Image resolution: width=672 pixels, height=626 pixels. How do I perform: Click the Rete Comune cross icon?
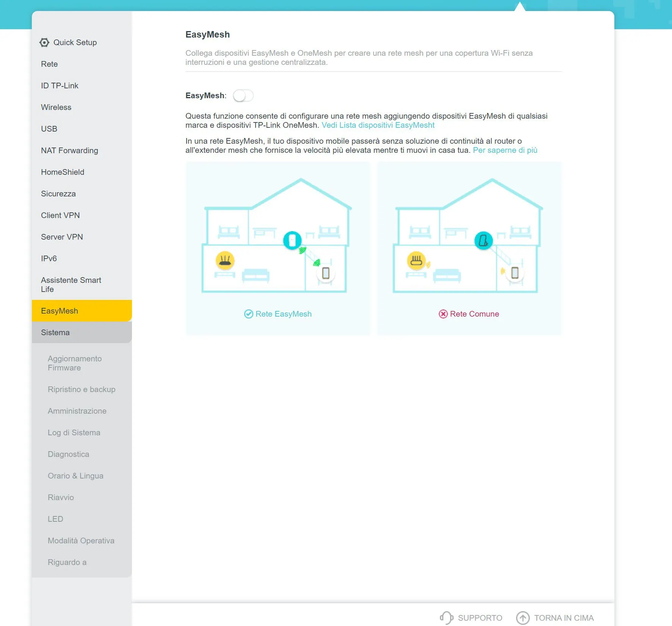coord(443,314)
